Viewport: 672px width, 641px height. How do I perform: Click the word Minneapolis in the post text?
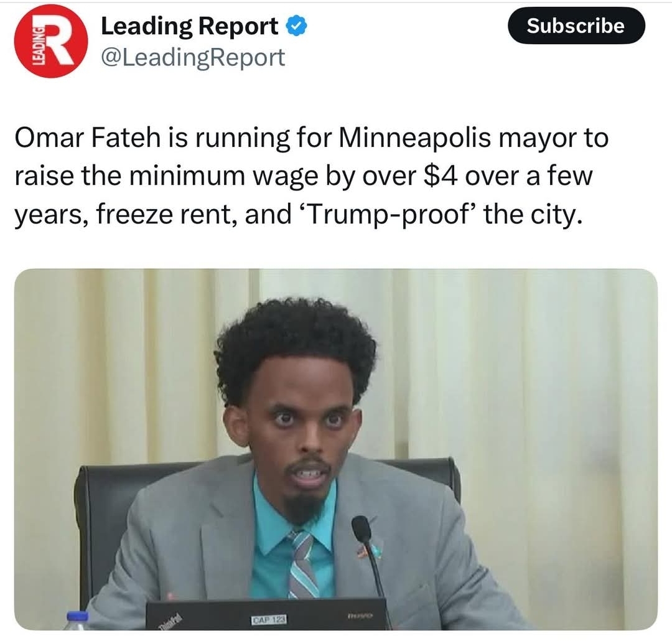415,139
